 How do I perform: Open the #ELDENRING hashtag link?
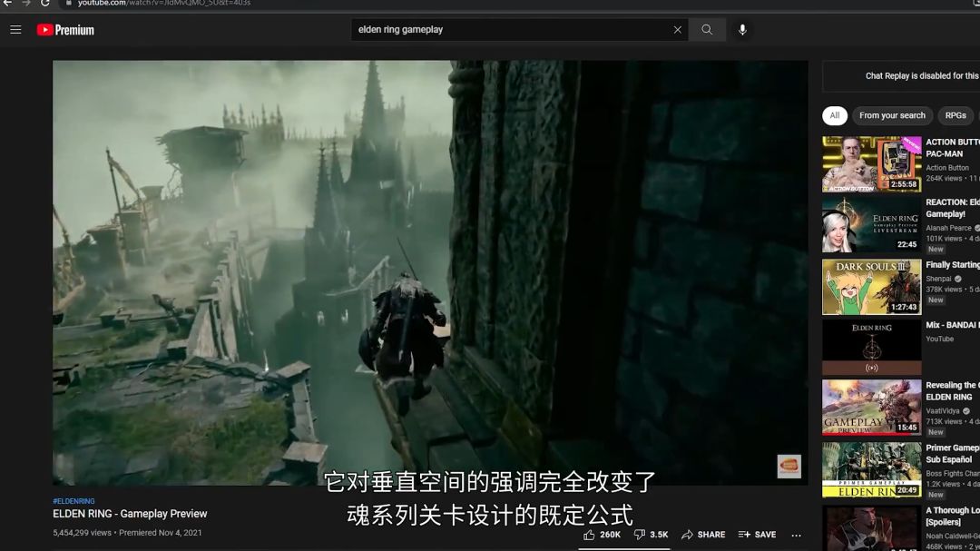pyautogui.click(x=73, y=501)
